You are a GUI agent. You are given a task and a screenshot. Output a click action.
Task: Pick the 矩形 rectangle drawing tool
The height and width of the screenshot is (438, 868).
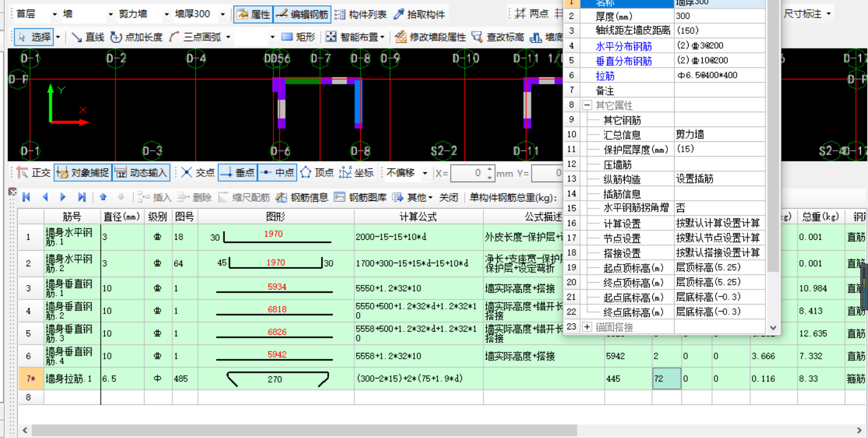tap(298, 37)
